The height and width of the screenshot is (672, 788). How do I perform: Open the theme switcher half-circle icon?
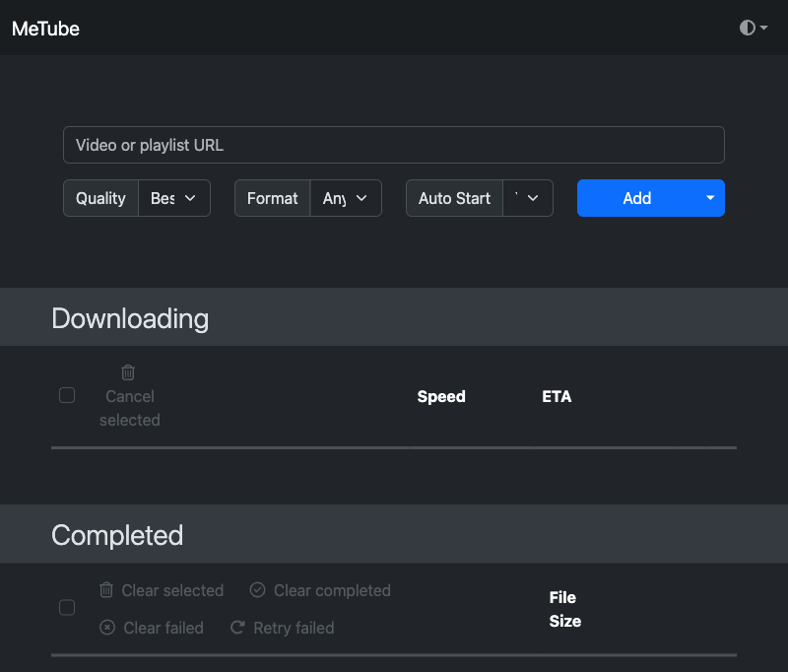(748, 28)
